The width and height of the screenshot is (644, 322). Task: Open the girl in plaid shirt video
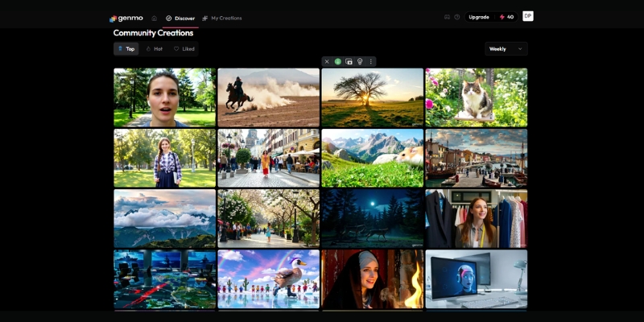pyautogui.click(x=165, y=158)
